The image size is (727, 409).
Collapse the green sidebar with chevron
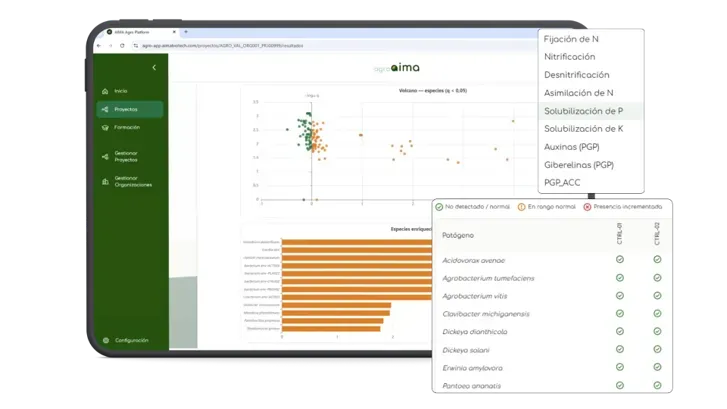tap(154, 68)
